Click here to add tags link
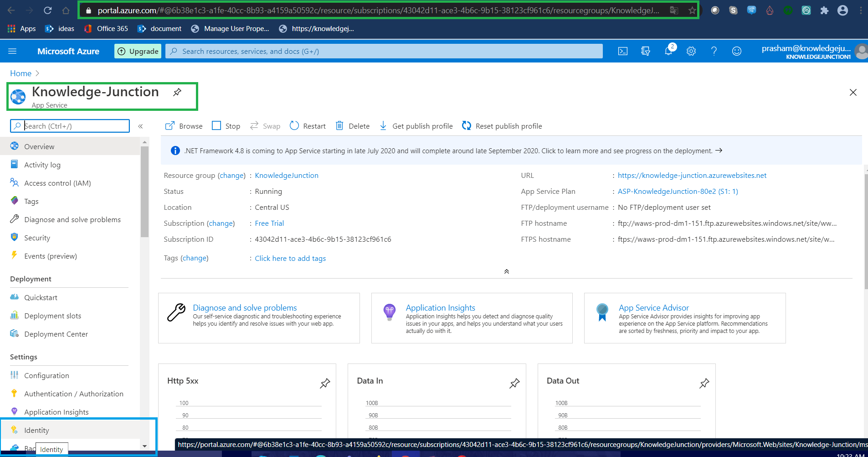The width and height of the screenshot is (868, 457). point(290,259)
